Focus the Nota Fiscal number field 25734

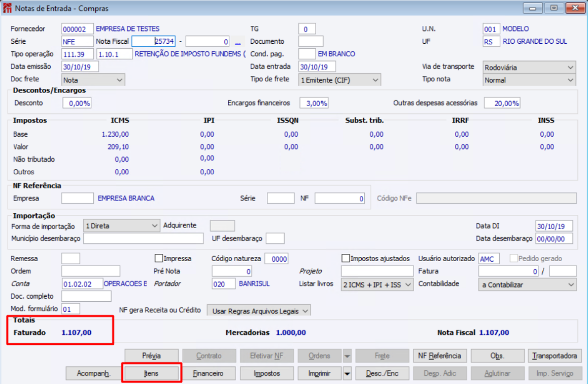(154, 41)
